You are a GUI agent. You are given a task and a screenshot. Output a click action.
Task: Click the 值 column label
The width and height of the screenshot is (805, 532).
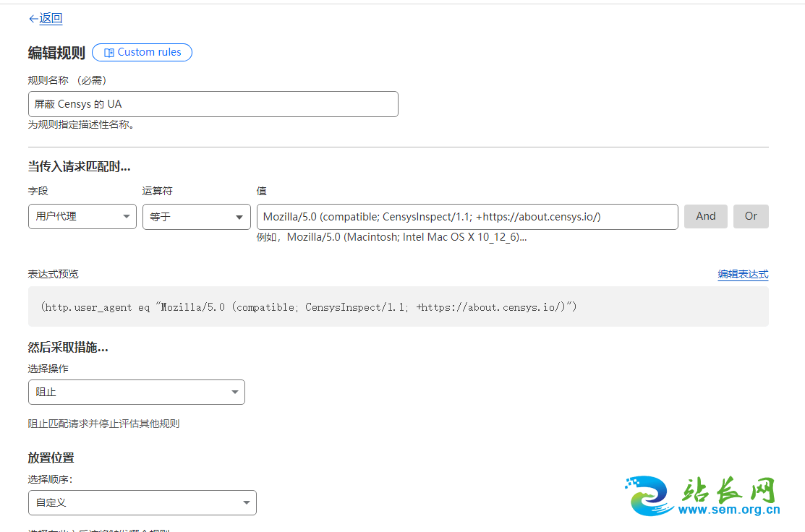point(262,191)
